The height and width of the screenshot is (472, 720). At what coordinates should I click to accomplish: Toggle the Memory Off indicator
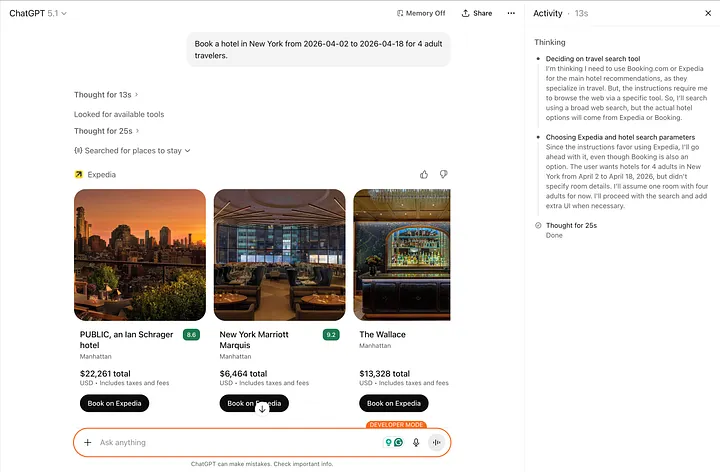tap(421, 13)
